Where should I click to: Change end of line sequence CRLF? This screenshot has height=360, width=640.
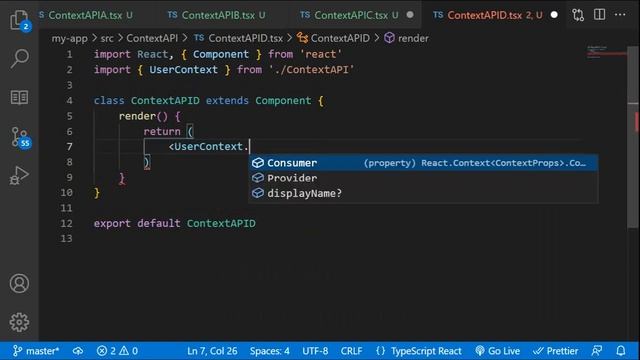(x=351, y=351)
